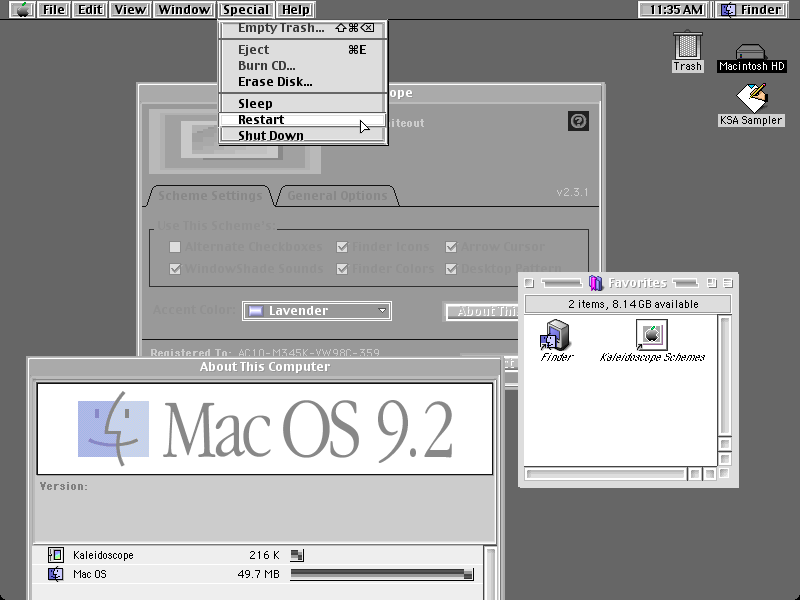Select the KSA Sampler desktop icon
This screenshot has width=800, height=600.
752,98
